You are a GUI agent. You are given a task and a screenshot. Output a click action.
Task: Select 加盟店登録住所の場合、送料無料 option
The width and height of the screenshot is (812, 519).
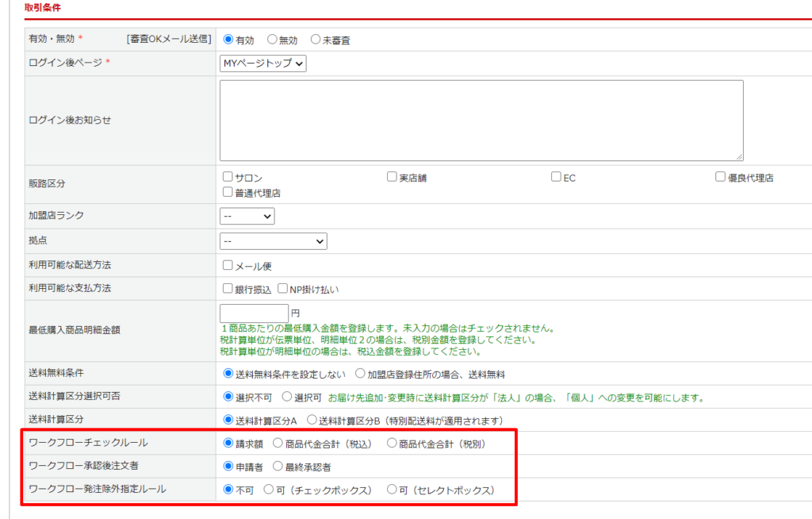pyautogui.click(x=361, y=374)
